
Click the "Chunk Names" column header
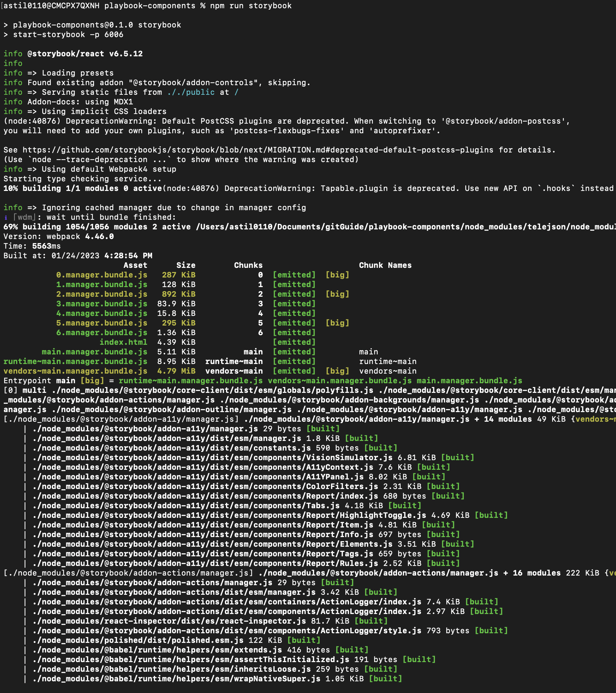tap(385, 265)
